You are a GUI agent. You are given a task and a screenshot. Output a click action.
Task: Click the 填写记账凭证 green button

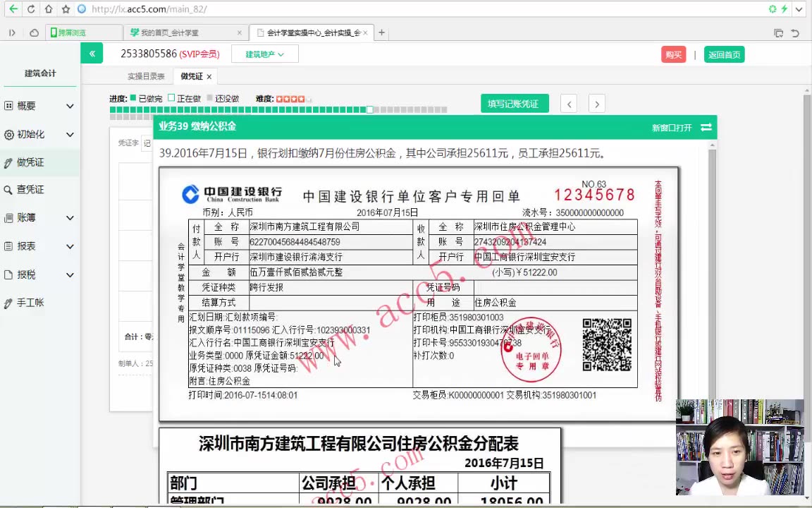(515, 103)
